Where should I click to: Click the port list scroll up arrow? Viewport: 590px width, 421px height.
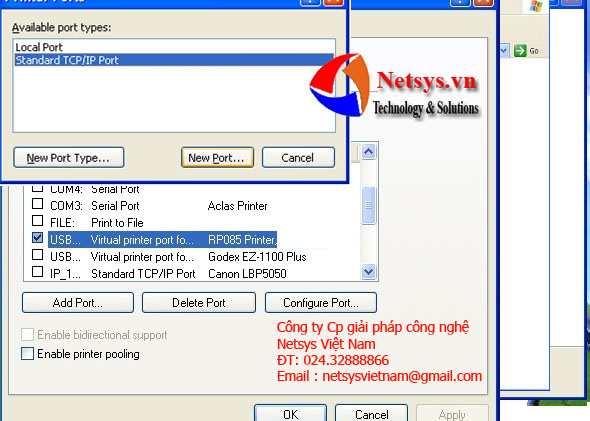pos(368,152)
